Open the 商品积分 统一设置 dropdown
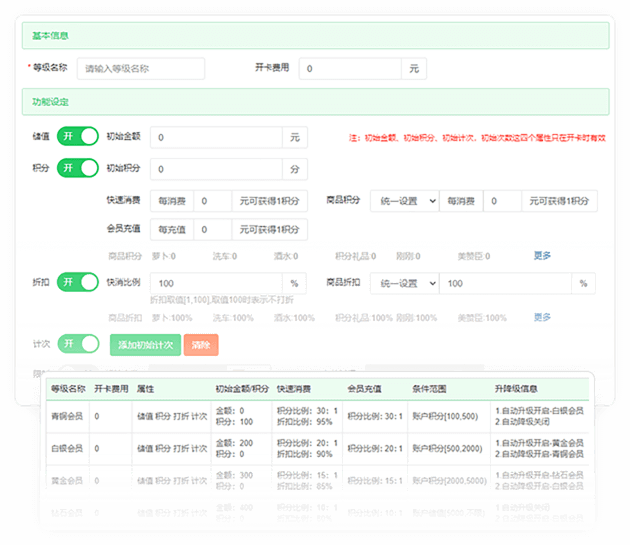 [405, 201]
